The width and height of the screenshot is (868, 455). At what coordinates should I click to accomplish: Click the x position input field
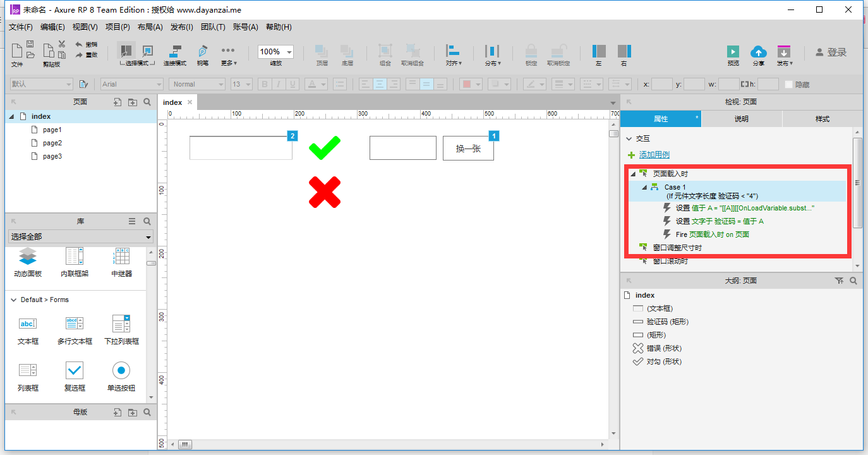pos(662,84)
